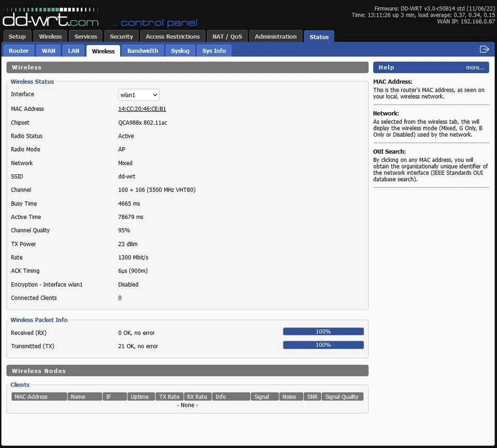
Task: Click the logout icon in the sub-tab bar
Action: pyautogui.click(x=484, y=50)
